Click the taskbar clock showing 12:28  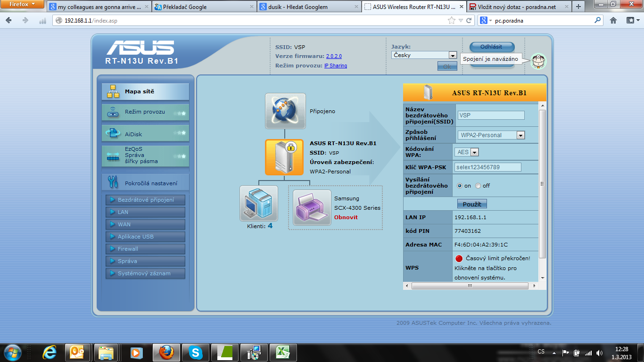click(622, 353)
